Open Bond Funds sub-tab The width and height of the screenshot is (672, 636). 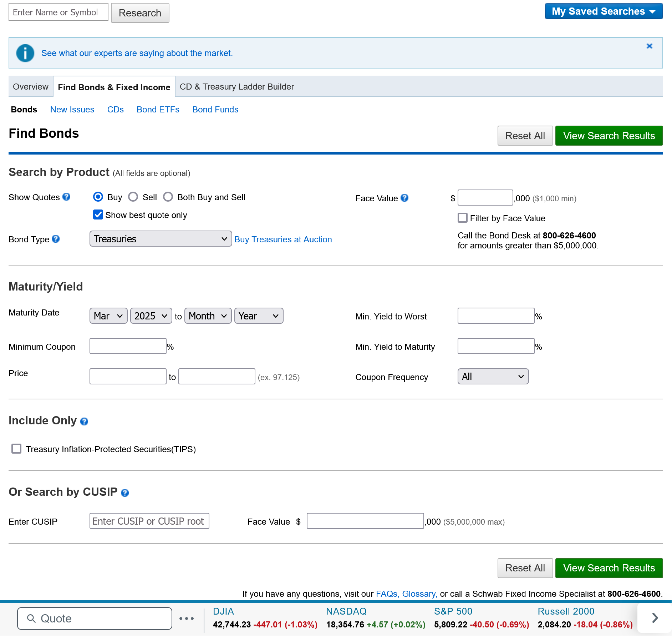215,110
